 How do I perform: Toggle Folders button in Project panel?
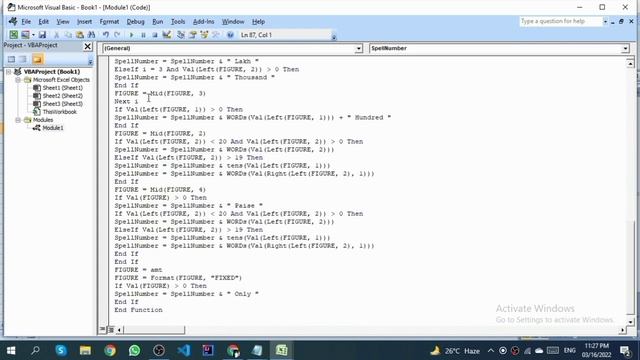pos(37,60)
